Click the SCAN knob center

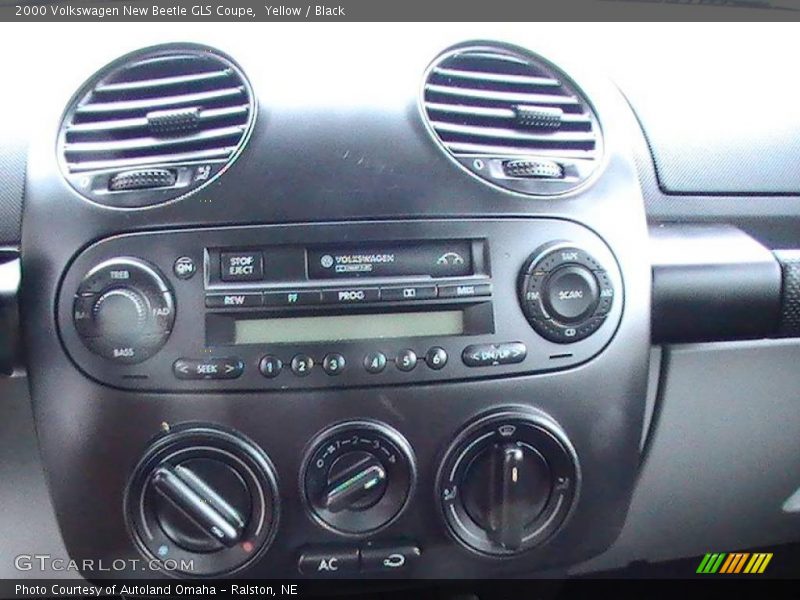[570, 294]
